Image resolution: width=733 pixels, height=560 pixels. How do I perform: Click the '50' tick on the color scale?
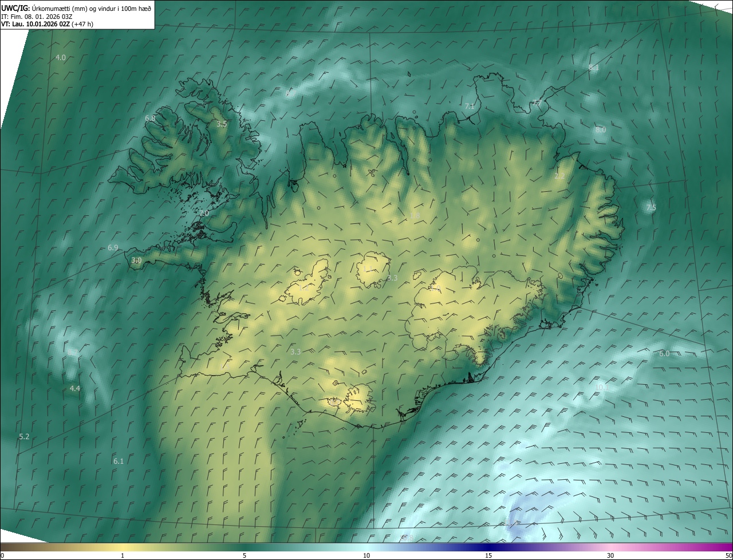coord(728,555)
